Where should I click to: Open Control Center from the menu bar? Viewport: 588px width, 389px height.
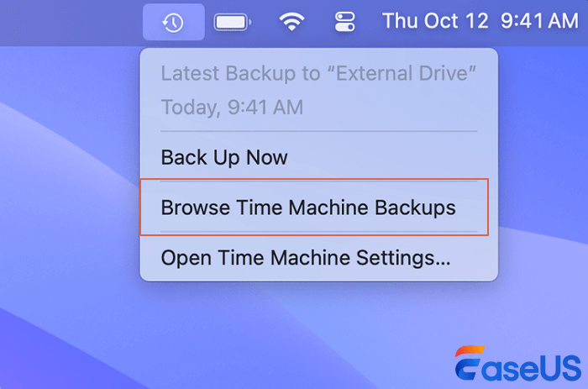click(x=345, y=23)
